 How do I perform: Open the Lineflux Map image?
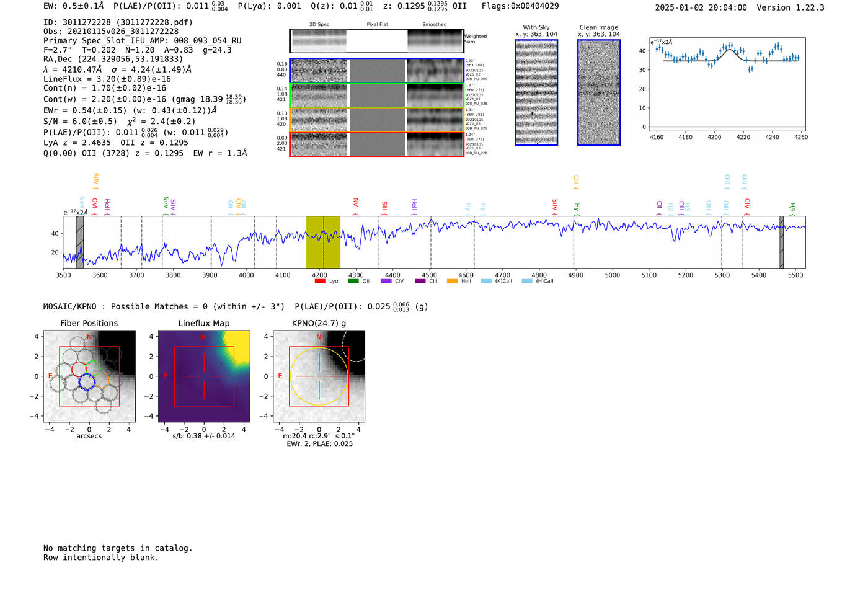click(204, 376)
